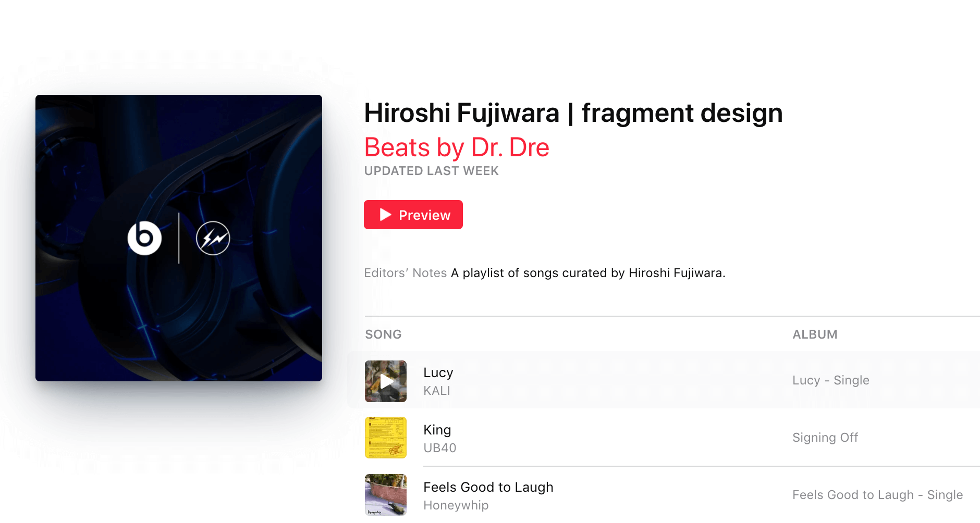
Task: Click the SONG column header
Action: (x=383, y=334)
